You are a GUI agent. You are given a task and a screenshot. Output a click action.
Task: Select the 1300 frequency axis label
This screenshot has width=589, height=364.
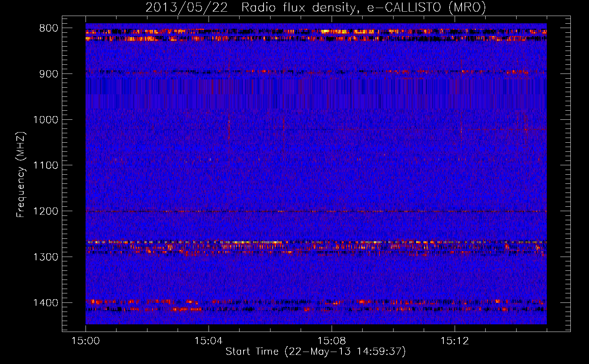(x=46, y=257)
